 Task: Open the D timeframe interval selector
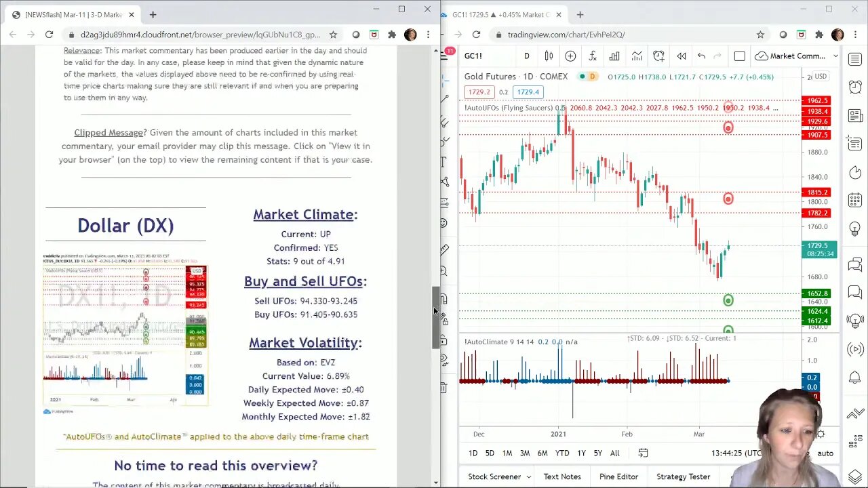click(526, 56)
